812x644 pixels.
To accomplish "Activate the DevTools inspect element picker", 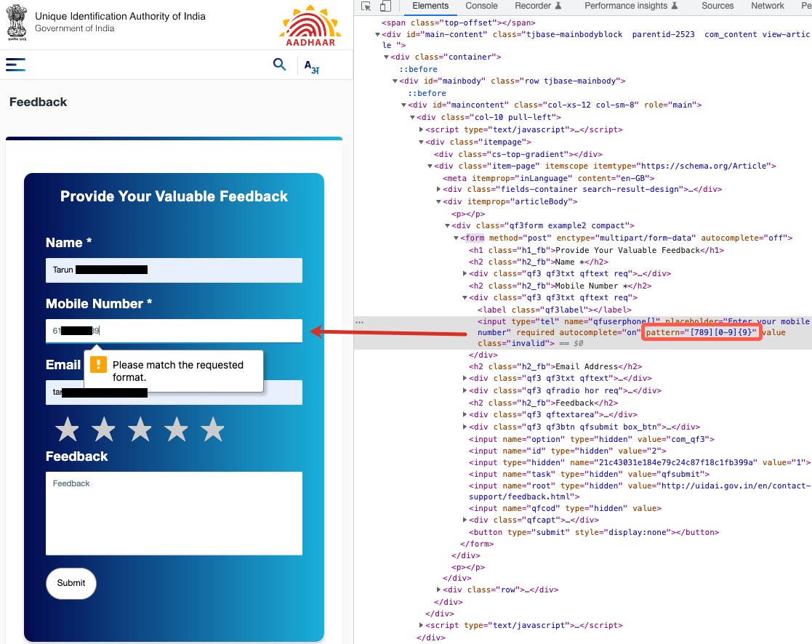I will (x=366, y=7).
